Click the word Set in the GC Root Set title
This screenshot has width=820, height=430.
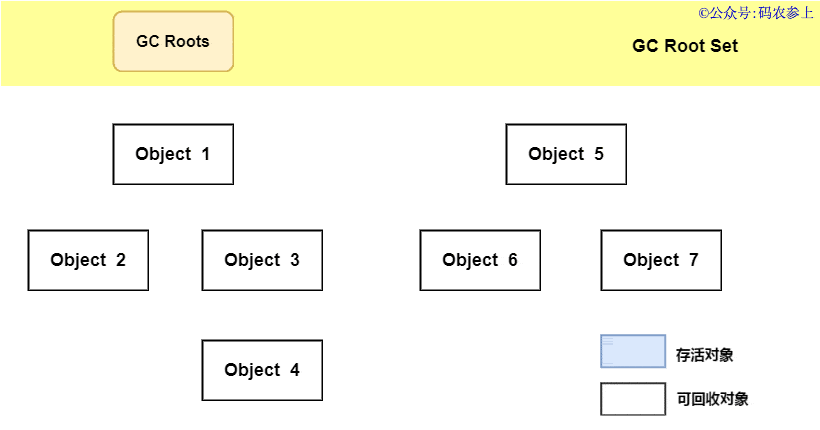pyautogui.click(x=724, y=46)
